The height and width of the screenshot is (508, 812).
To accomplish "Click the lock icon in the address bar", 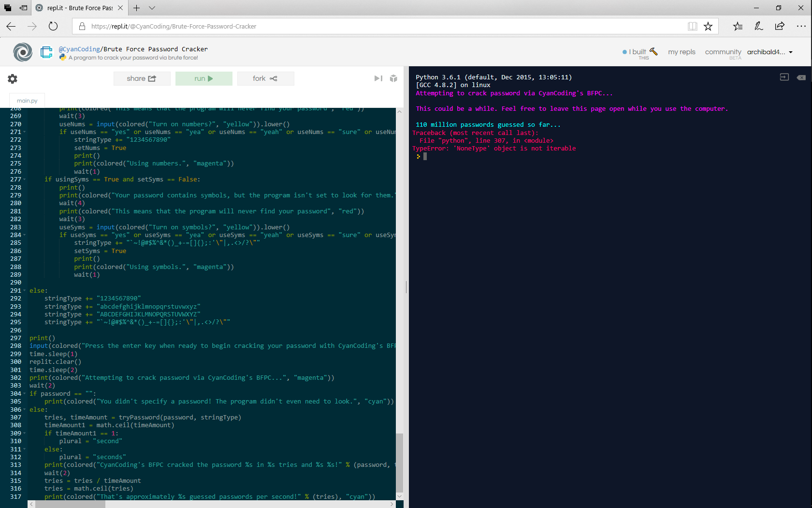I will tap(82, 26).
